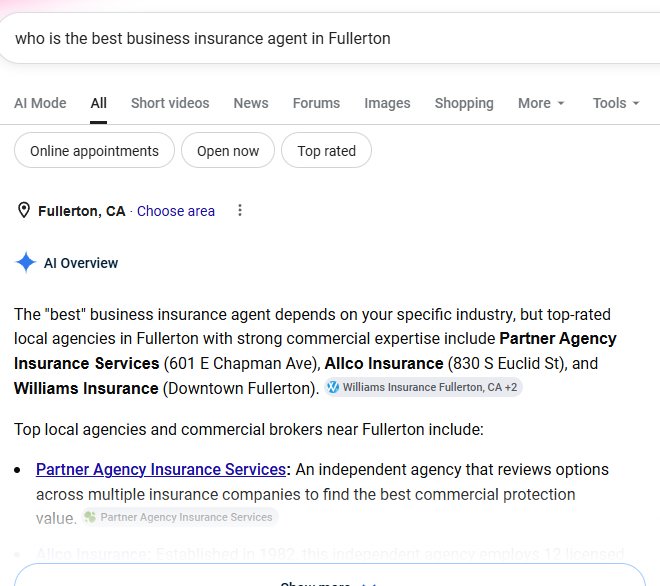Viewport: 660px width, 586px height.
Task: Click the Partner Agency source chip favicon
Action: click(x=90, y=517)
